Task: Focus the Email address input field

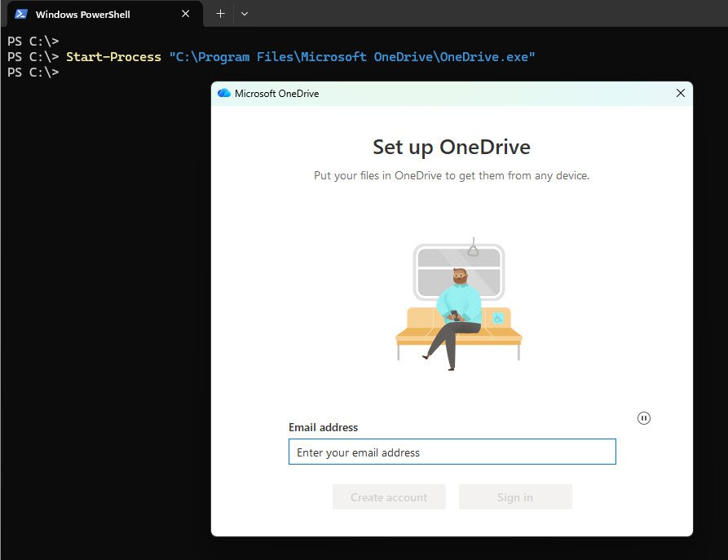Action: click(452, 452)
